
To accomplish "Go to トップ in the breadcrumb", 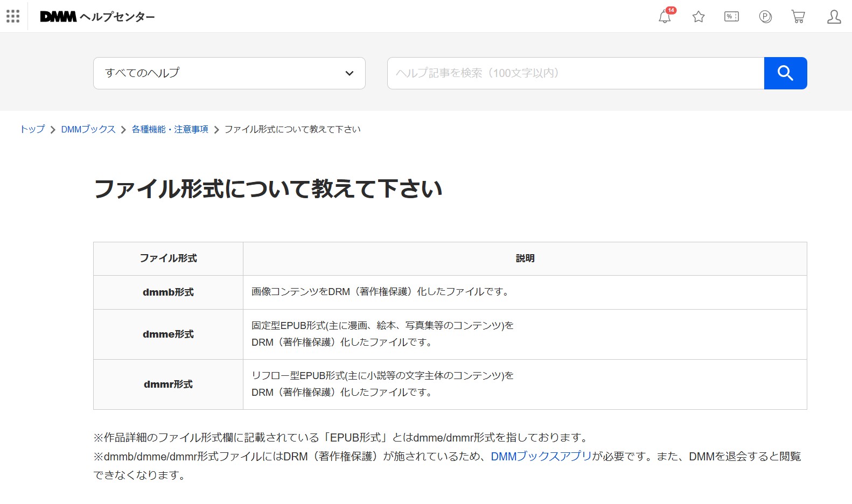I will 32,129.
